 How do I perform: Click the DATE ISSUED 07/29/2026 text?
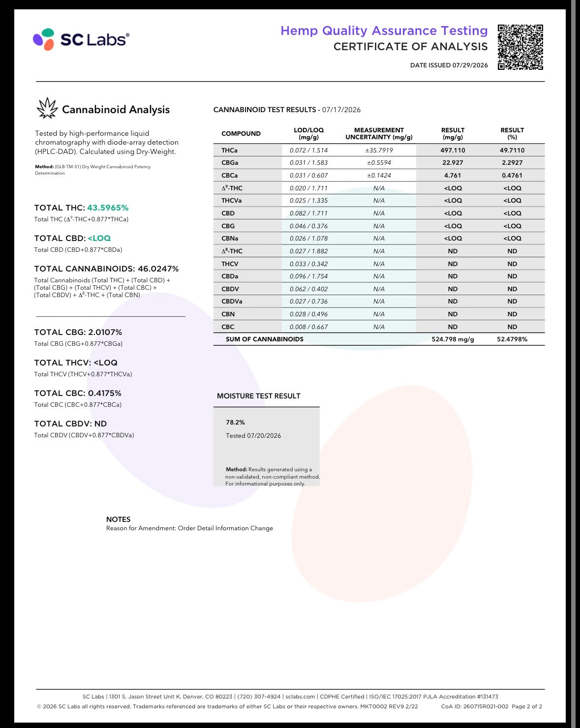tap(449, 65)
